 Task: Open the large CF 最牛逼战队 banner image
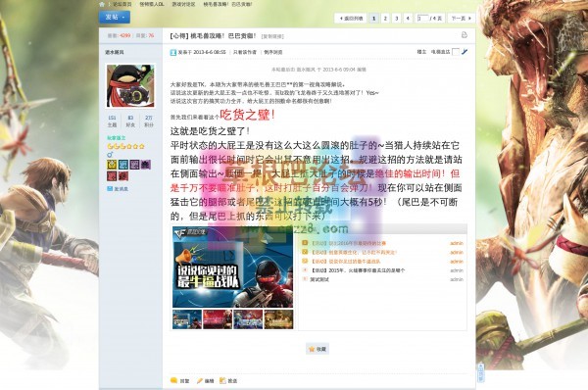232,267
